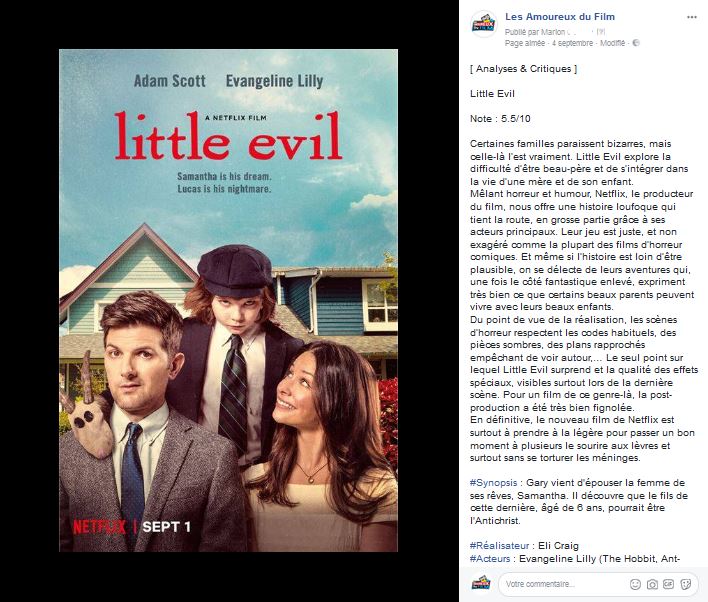
Task: Add a GIF to the comment
Action: click(x=668, y=584)
